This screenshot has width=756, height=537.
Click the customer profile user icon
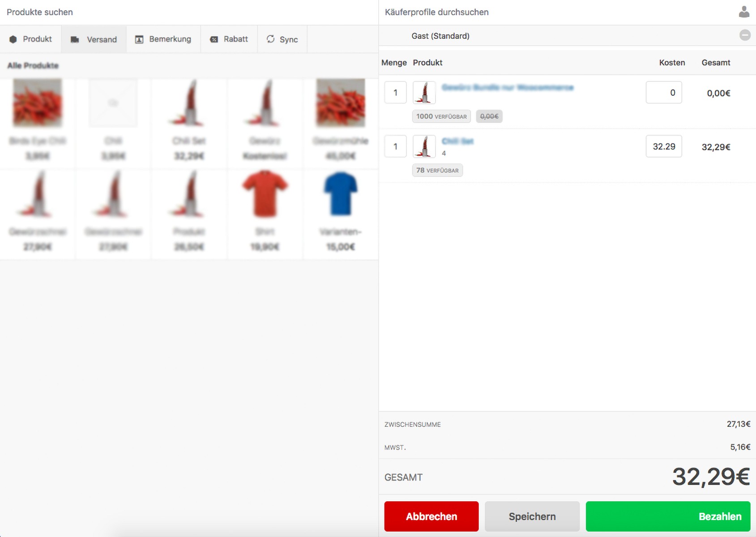(x=744, y=12)
